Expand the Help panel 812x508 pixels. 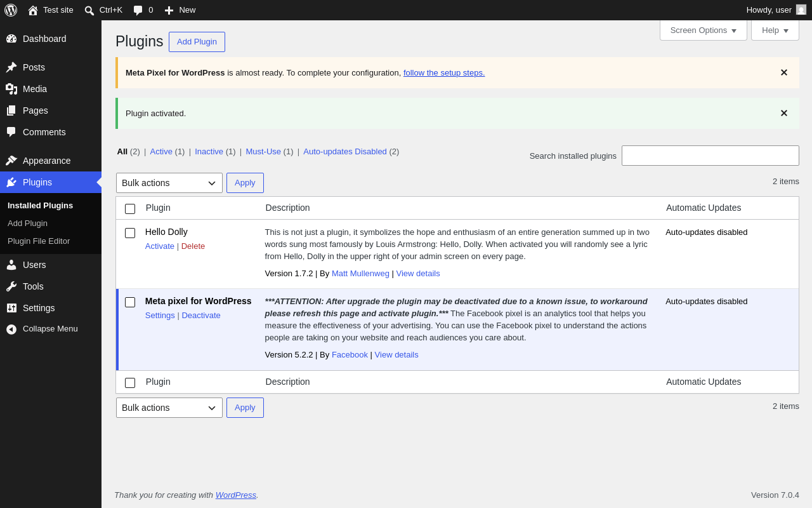[x=775, y=30]
